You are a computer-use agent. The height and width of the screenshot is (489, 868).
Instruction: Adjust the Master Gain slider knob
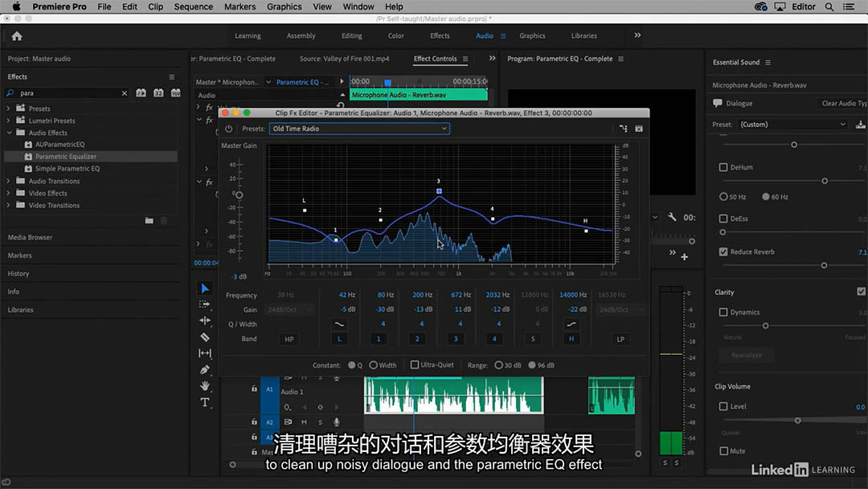click(240, 195)
